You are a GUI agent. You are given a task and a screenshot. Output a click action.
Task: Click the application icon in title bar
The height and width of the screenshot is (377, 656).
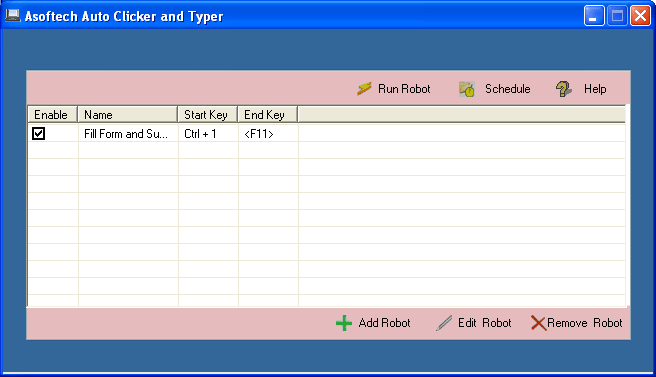point(13,16)
